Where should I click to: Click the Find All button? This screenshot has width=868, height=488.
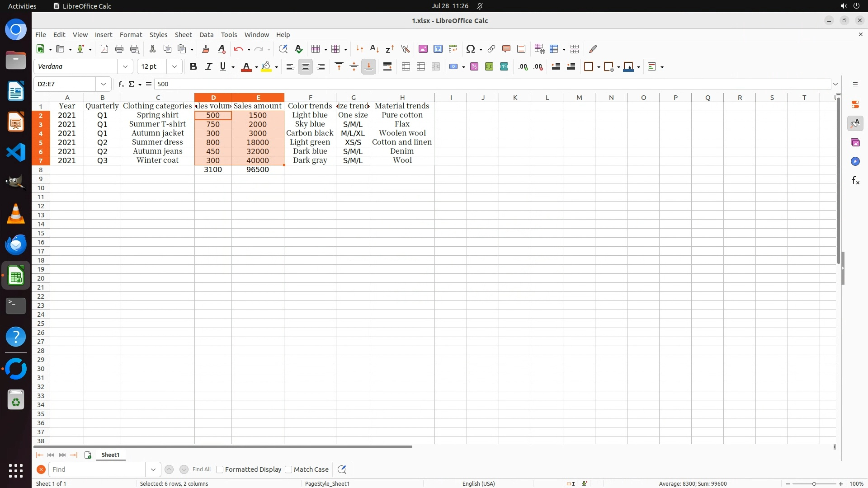point(201,469)
